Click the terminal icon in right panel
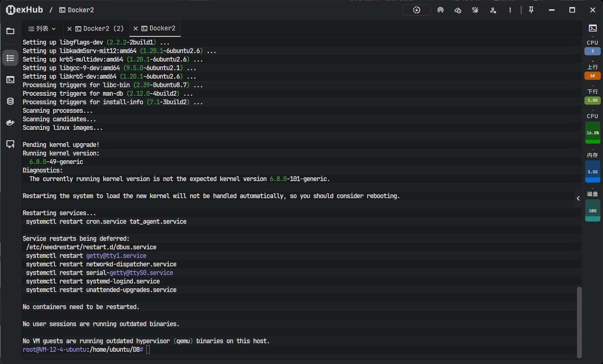Image resolution: width=603 pixels, height=364 pixels. pos(593,28)
